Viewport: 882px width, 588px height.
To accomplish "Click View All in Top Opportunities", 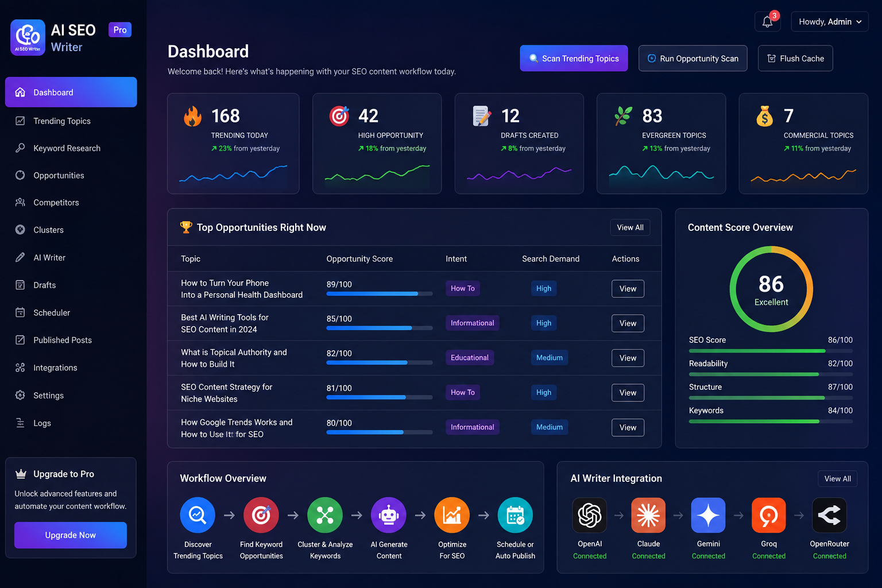I will (x=630, y=227).
